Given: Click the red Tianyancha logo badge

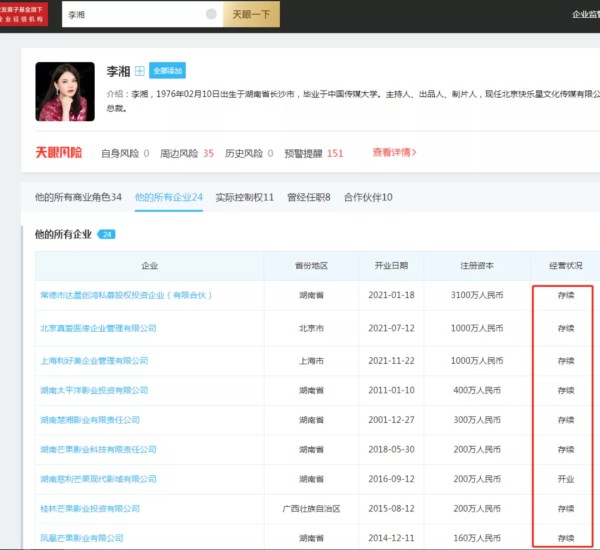Looking at the screenshot, I should (x=24, y=14).
